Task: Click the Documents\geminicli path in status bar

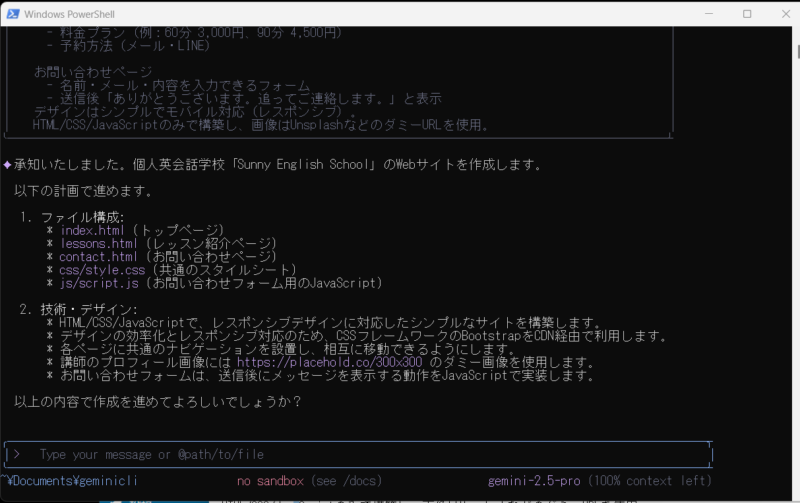Action: (x=69, y=481)
